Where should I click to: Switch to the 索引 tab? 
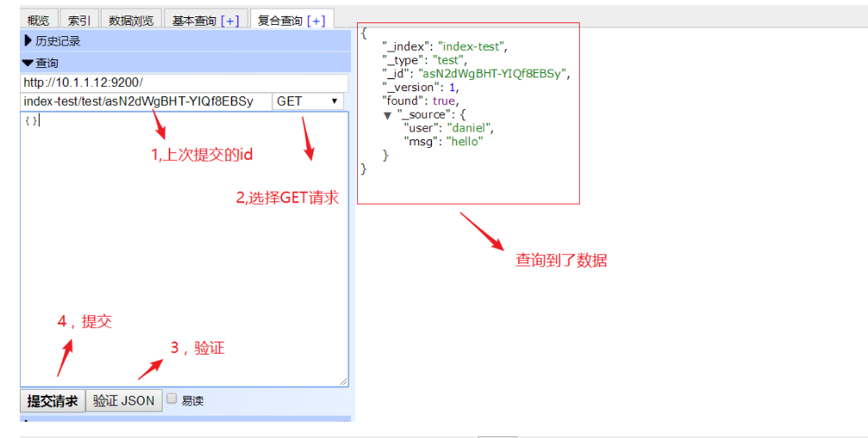[x=79, y=20]
